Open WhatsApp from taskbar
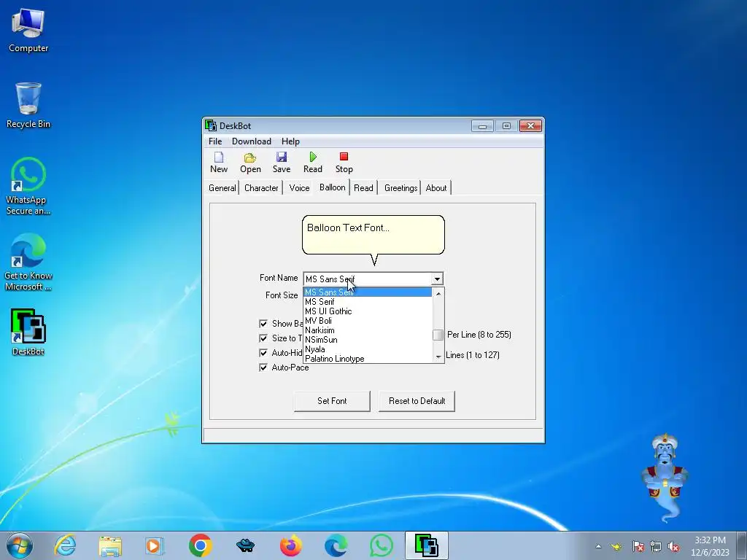 (x=381, y=545)
